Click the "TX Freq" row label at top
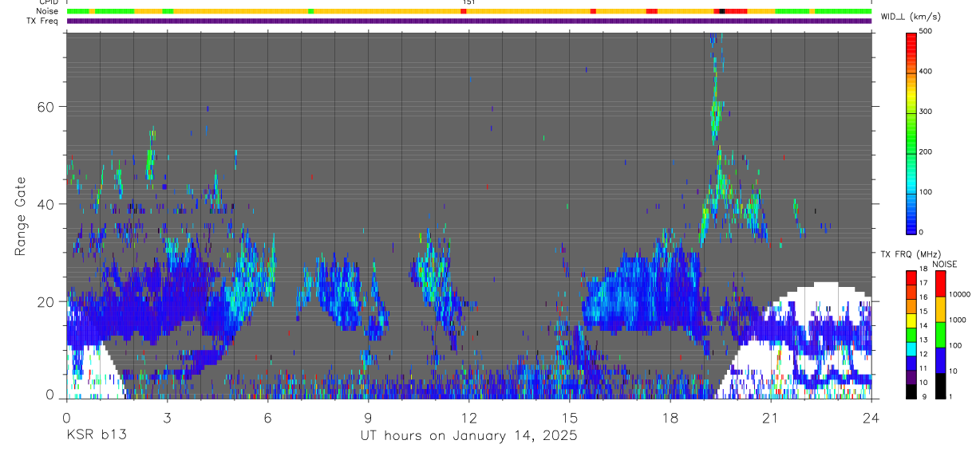The image size is (980, 452). [x=42, y=21]
